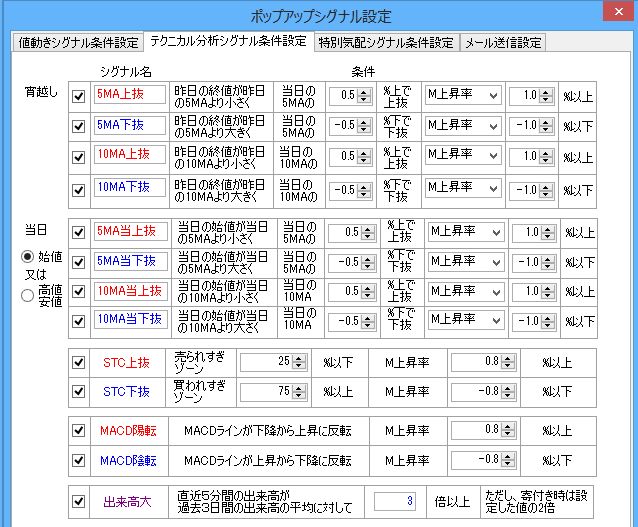
Task: Toggle the MACD陽転 checkbox
Action: (79, 431)
